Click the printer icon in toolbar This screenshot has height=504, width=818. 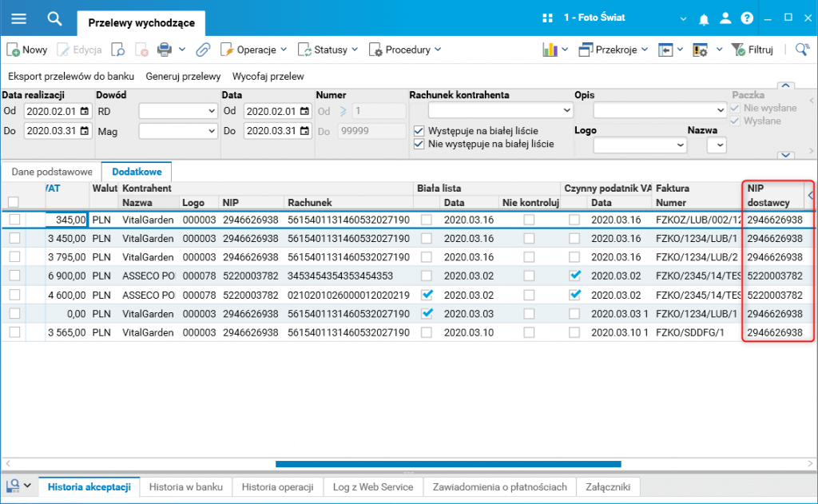pyautogui.click(x=165, y=50)
